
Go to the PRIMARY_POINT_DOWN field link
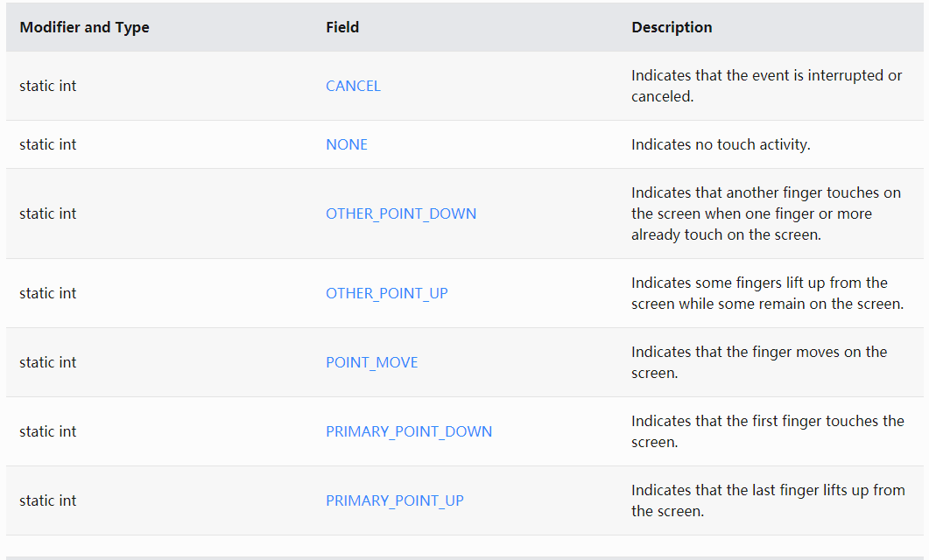[x=409, y=431]
